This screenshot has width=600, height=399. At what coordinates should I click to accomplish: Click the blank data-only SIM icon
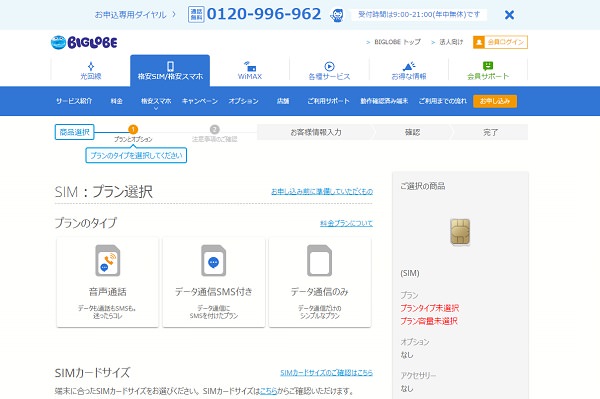pos(320,261)
